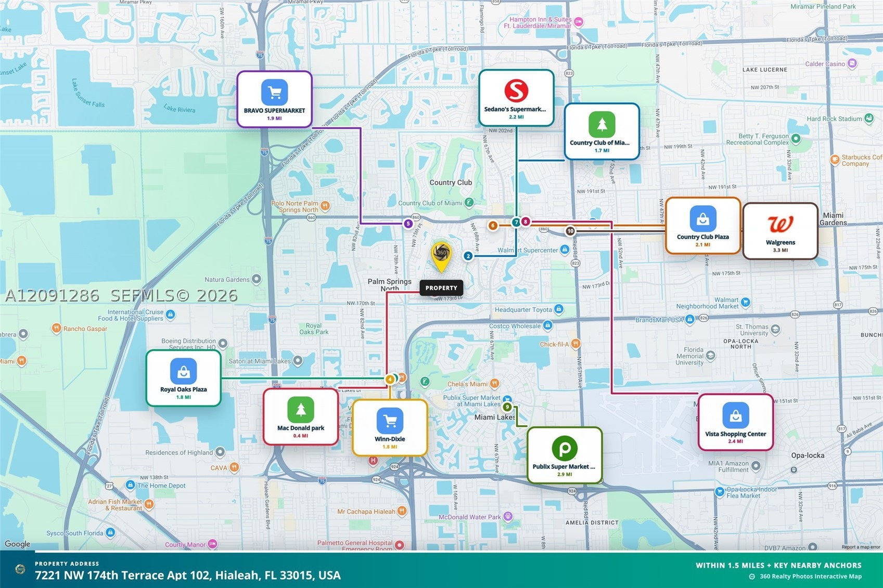
Task: Click the Google logo on the map
Action: tap(18, 544)
